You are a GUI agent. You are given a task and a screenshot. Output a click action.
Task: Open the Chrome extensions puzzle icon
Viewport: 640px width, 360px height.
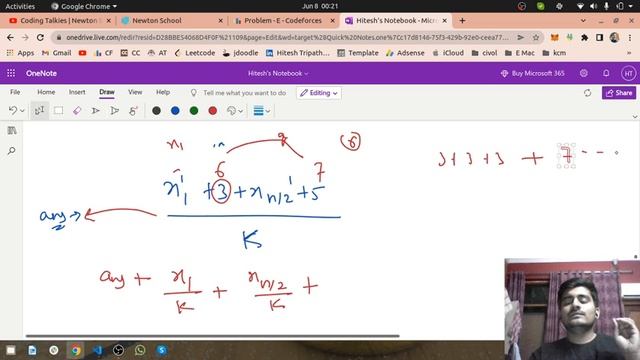point(584,38)
